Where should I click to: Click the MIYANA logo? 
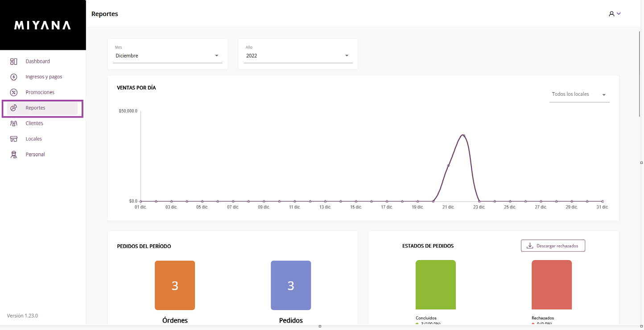coord(42,25)
